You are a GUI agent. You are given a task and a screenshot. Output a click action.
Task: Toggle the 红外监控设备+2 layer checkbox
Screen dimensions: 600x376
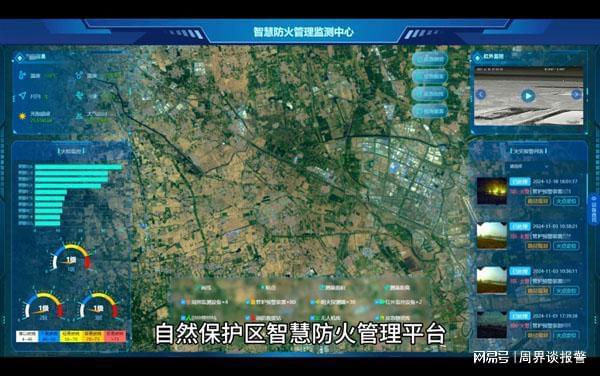point(377,302)
